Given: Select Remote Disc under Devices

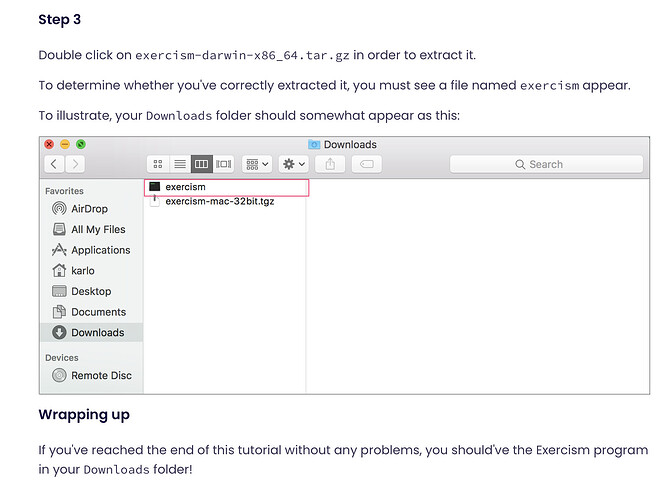Looking at the screenshot, I should coord(92,375).
